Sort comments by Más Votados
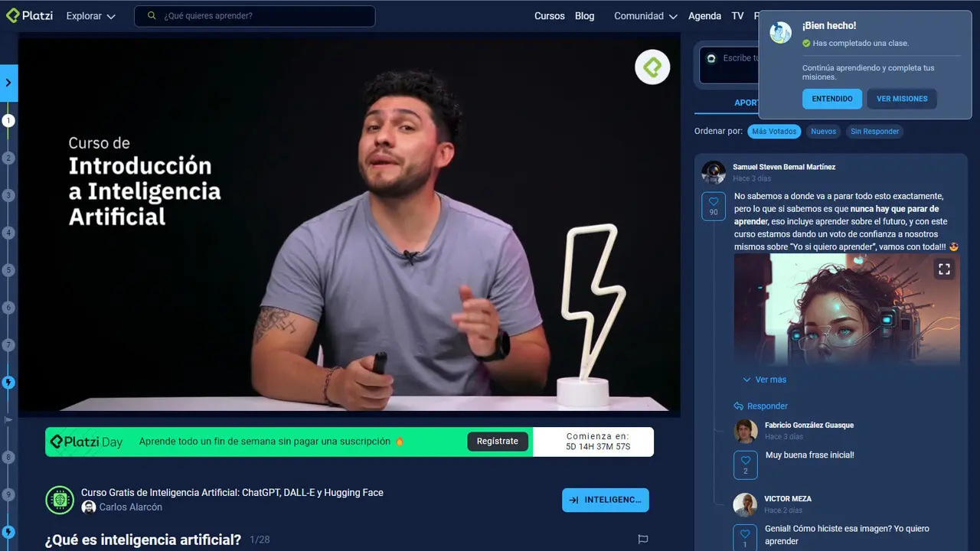Image resolution: width=980 pixels, height=551 pixels. (774, 132)
